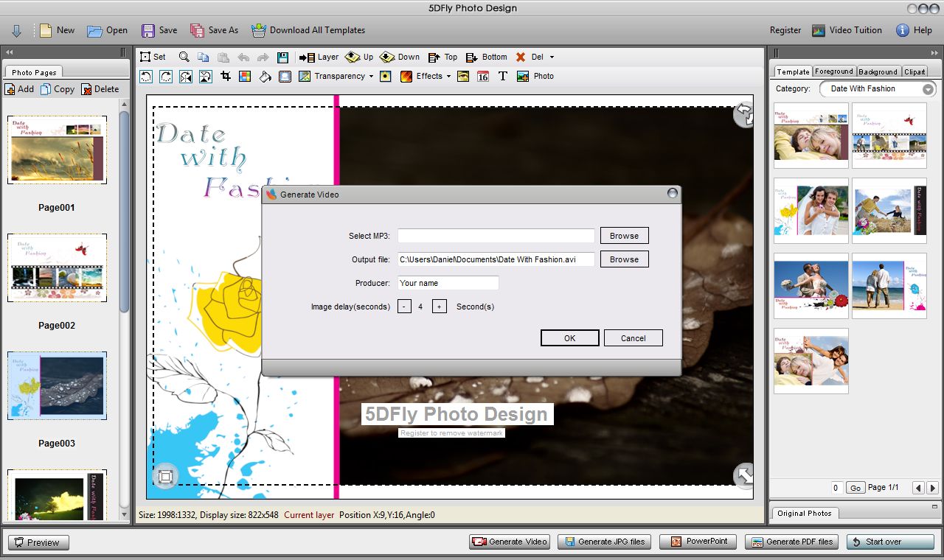Decrease image delay with minus button
Screen dimensions: 944x560
pyautogui.click(x=404, y=307)
